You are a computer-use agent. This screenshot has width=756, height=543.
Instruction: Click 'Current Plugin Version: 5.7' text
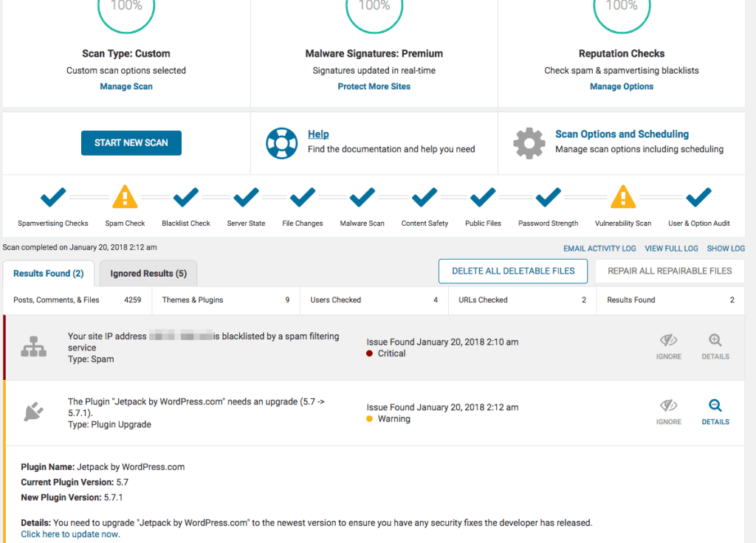pos(75,482)
